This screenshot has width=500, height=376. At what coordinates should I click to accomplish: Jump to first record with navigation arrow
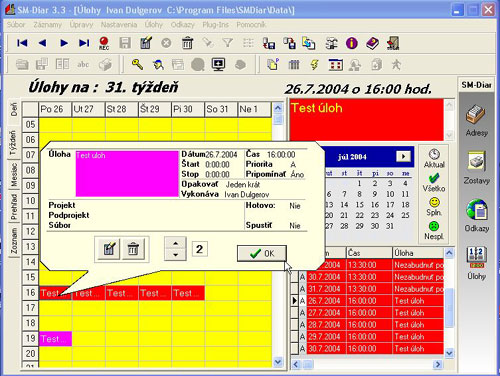pyautogui.click(x=22, y=43)
